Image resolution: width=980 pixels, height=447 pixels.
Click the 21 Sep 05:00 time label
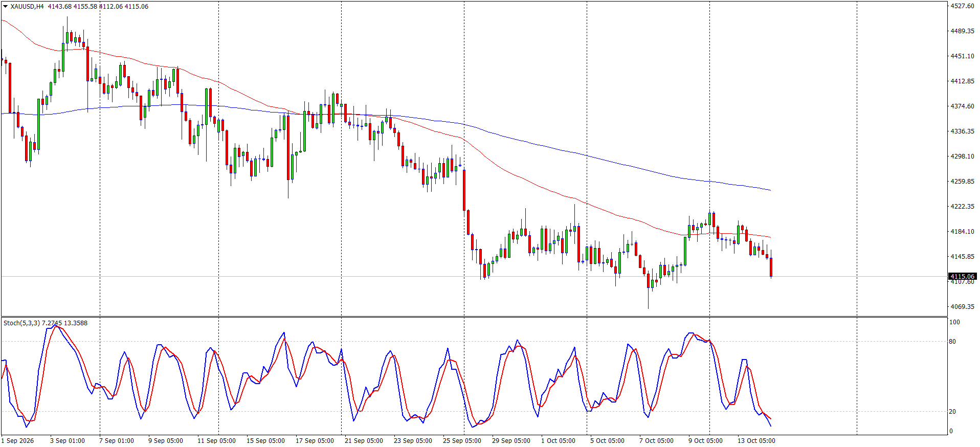[364, 441]
